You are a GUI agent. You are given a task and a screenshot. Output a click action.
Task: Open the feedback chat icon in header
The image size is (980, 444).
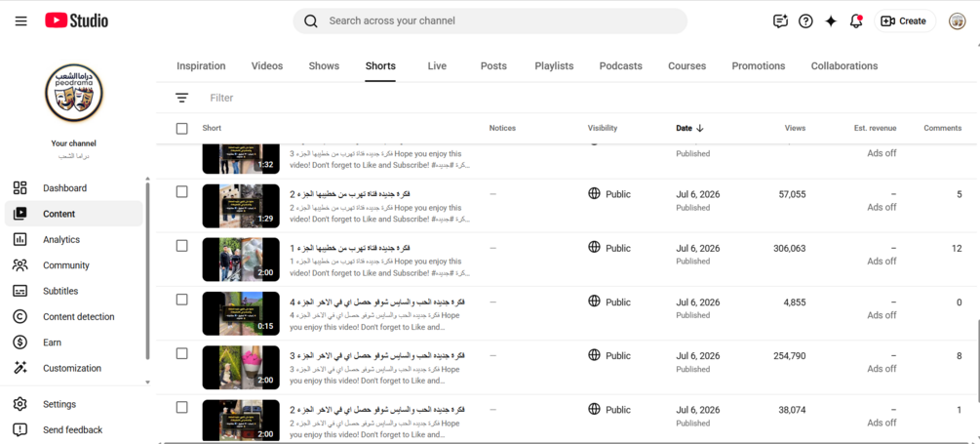point(780,21)
